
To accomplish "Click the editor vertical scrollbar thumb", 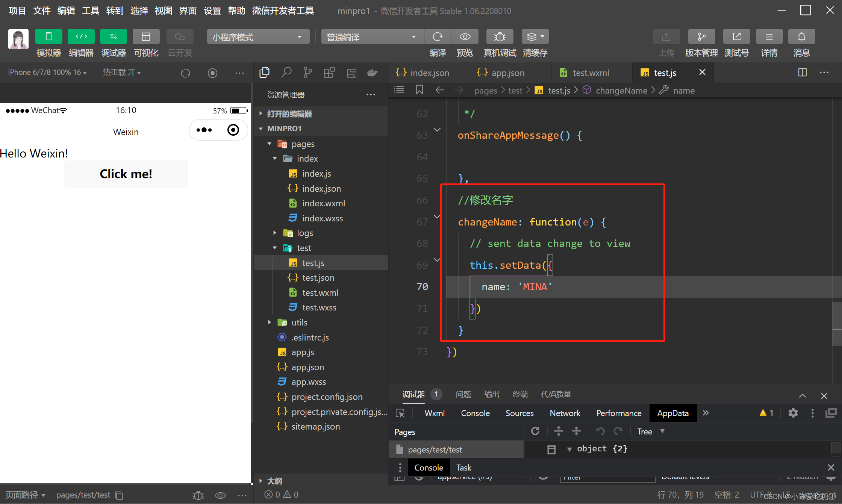I will [x=837, y=323].
